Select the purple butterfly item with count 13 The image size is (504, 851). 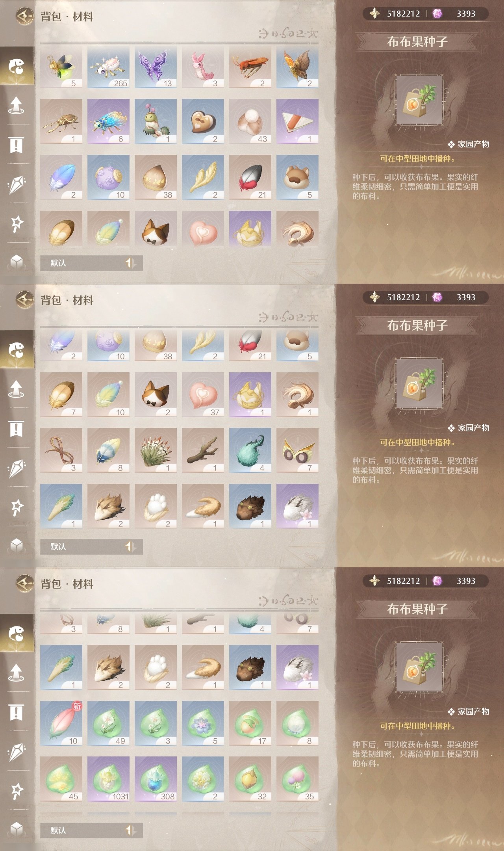tap(156, 67)
